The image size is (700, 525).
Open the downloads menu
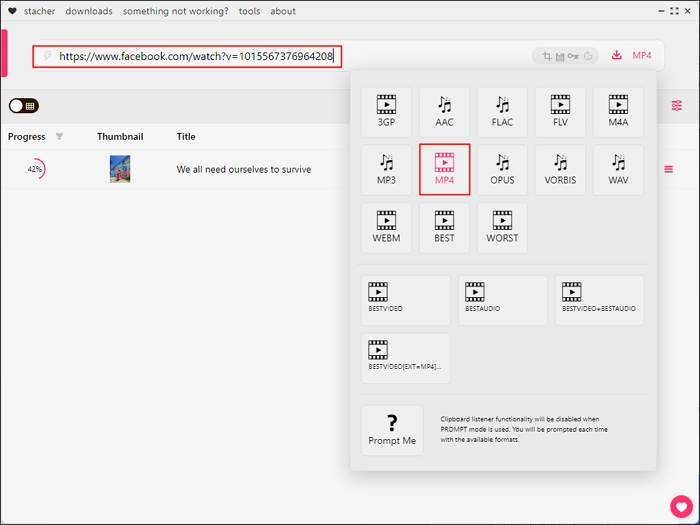pos(89,11)
